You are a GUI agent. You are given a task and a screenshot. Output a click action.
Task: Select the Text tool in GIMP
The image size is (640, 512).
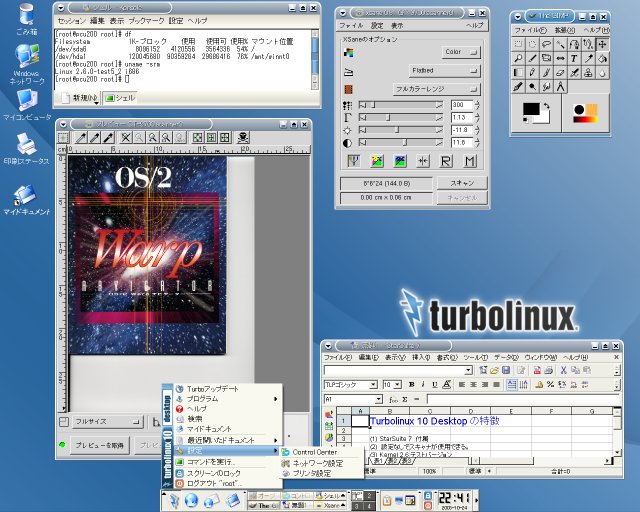574,58
